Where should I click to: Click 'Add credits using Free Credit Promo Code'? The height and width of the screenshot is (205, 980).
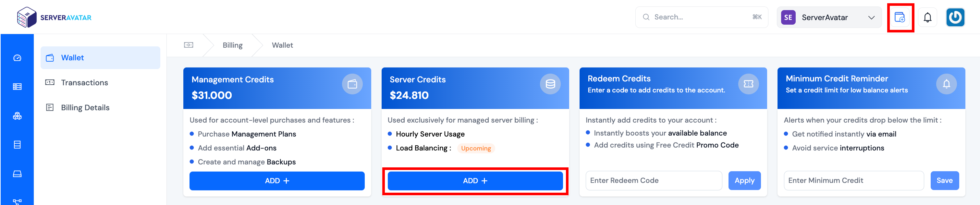tap(666, 145)
